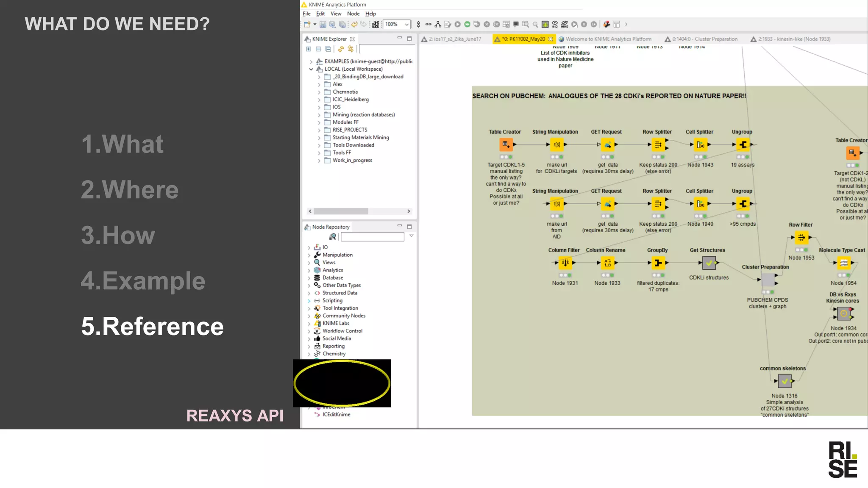The width and height of the screenshot is (868, 488).
Task: Select the Column Filter node 1931
Action: [x=565, y=263]
